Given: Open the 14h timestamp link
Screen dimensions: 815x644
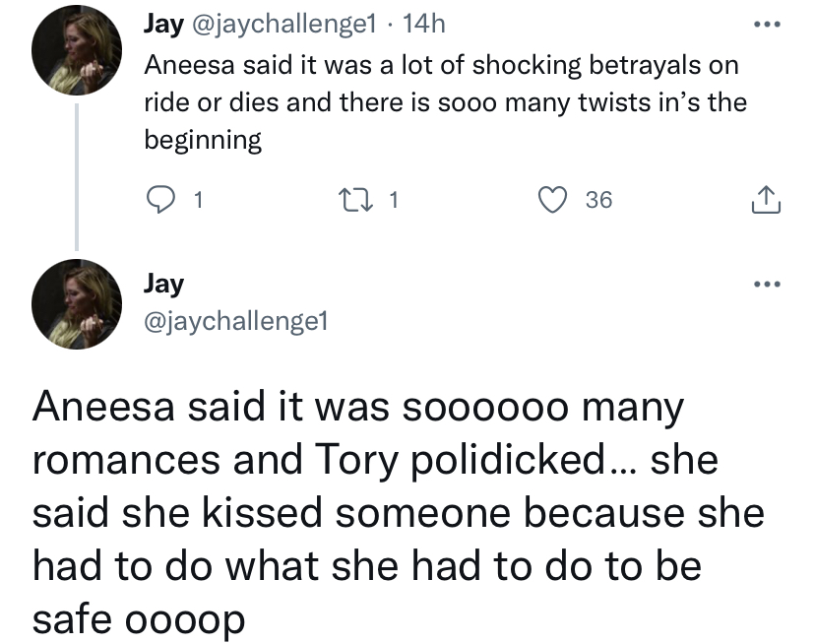Looking at the screenshot, I should (424, 24).
